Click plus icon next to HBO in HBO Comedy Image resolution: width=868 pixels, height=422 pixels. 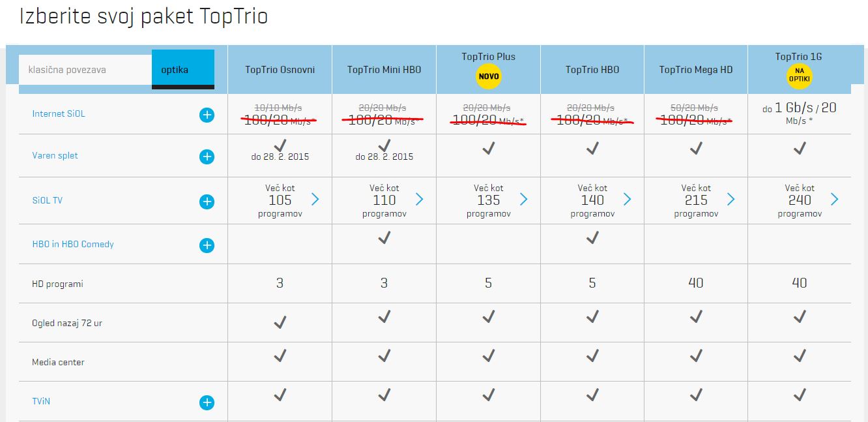[x=207, y=245]
